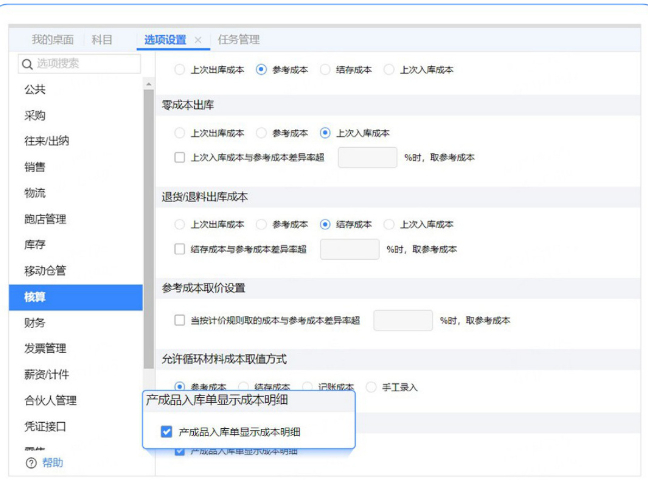Switch to the 我的桌面 tab

pyautogui.click(x=52, y=40)
